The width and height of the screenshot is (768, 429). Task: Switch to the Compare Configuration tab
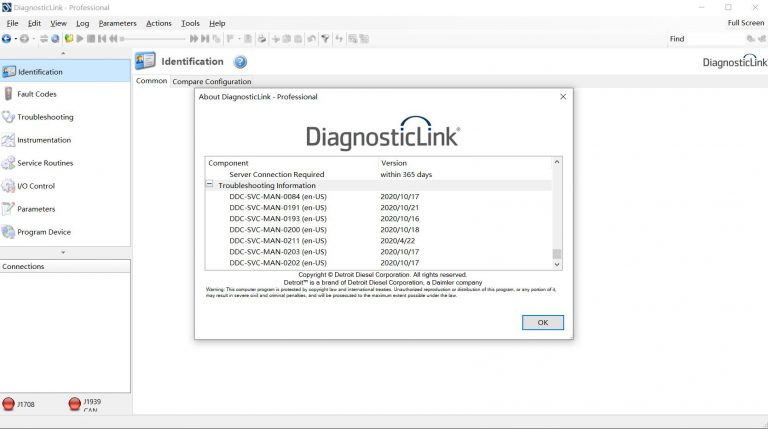coord(212,81)
